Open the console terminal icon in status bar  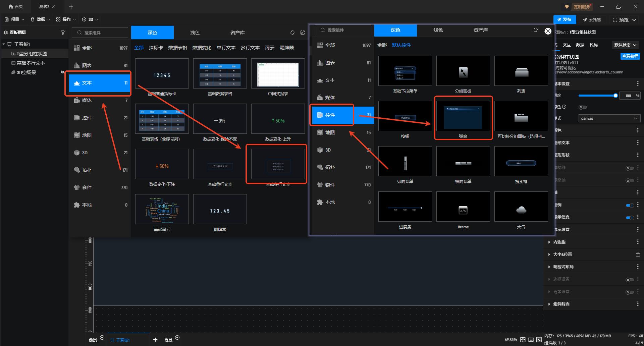click(539, 340)
